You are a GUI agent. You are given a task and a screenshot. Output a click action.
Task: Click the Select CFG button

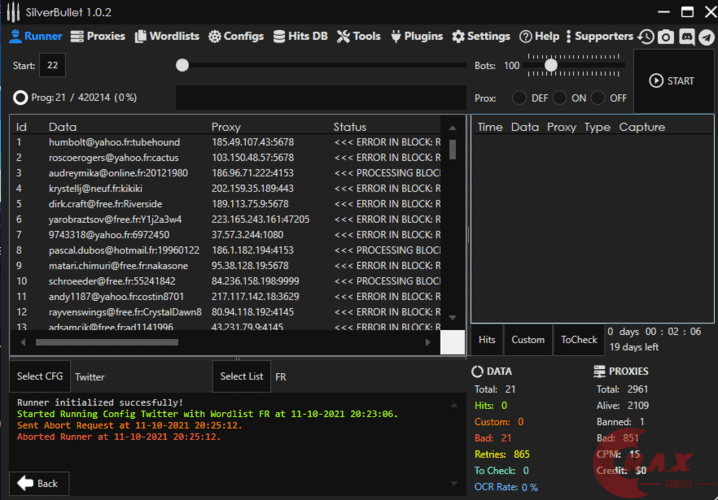click(x=38, y=376)
